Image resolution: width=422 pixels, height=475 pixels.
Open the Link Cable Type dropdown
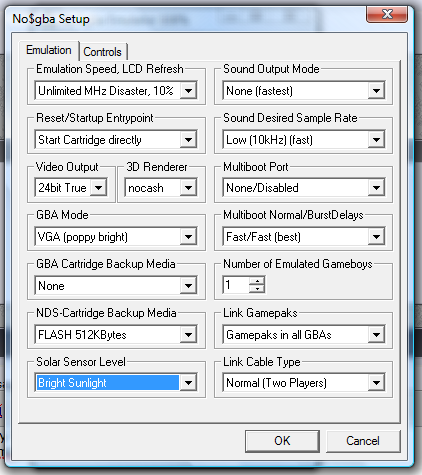pyautogui.click(x=304, y=383)
